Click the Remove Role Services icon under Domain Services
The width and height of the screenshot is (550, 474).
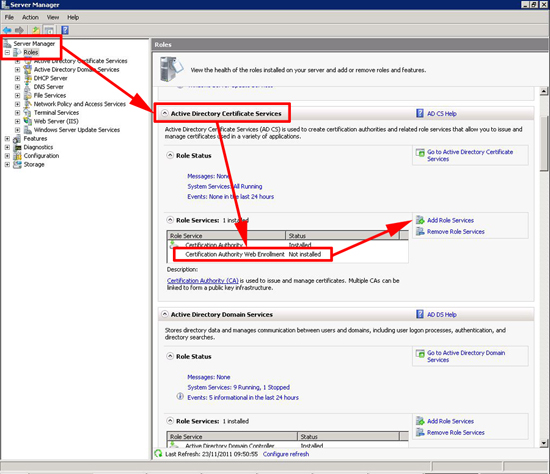tap(420, 432)
